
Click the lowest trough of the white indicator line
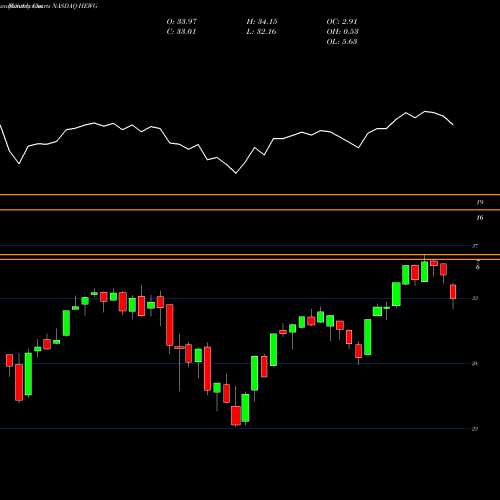point(236,173)
